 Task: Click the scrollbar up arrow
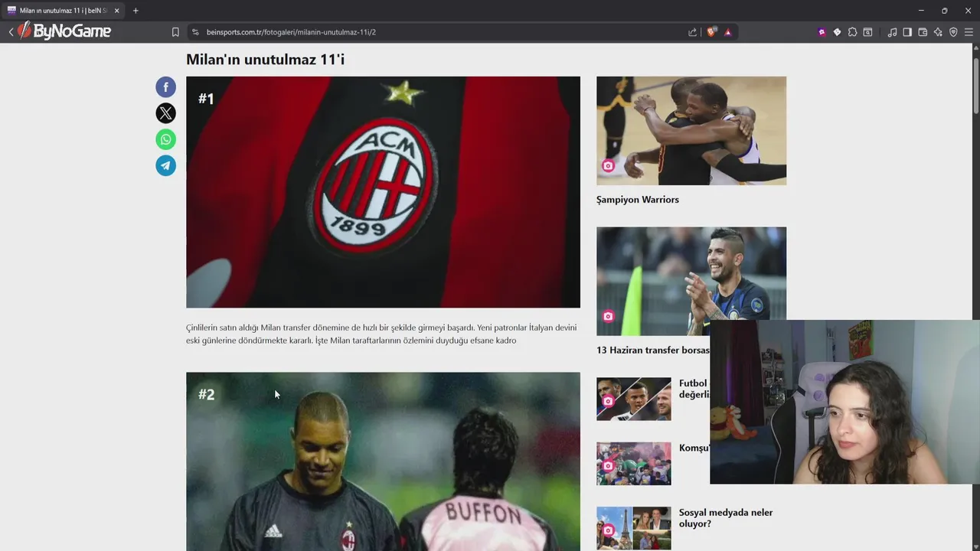coord(975,47)
